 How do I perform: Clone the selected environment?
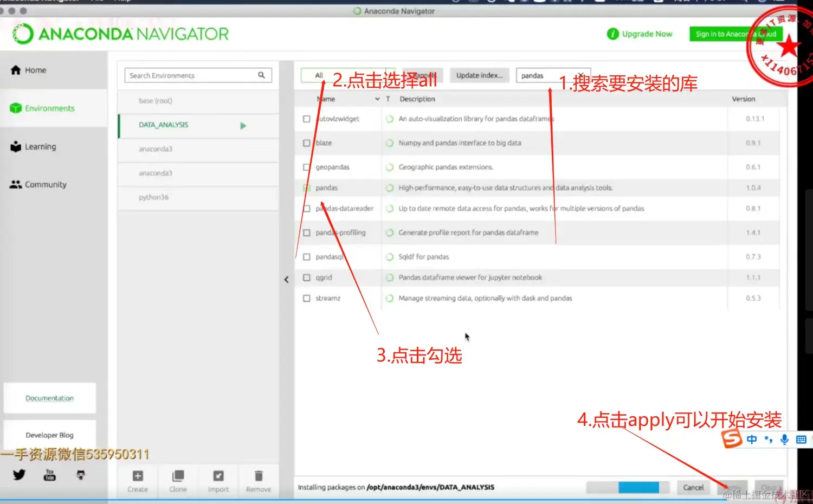point(178,481)
